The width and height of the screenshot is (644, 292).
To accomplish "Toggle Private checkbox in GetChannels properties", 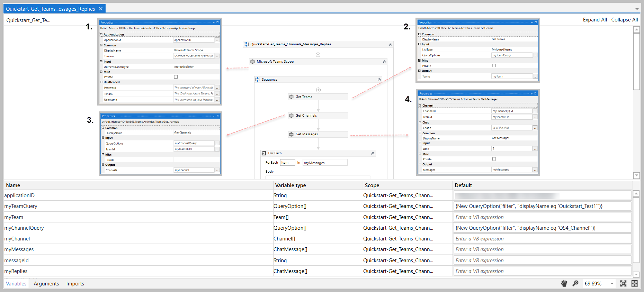I will (x=177, y=160).
